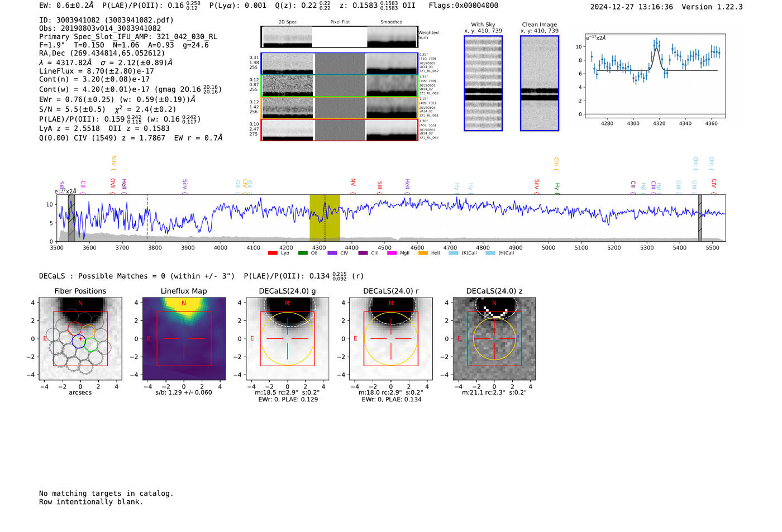Screen dimensions: 782x532
Task: Click the orange HeII legend swatch
Action: (423, 253)
